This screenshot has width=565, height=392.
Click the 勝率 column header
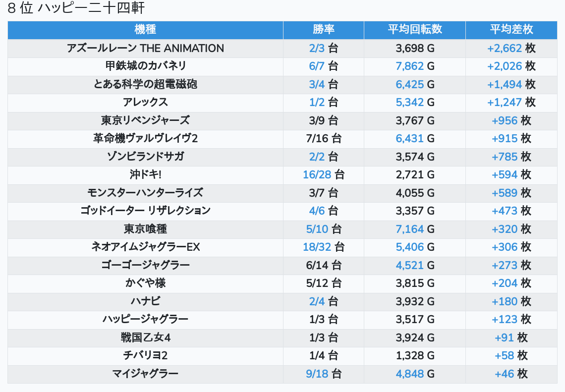324,30
